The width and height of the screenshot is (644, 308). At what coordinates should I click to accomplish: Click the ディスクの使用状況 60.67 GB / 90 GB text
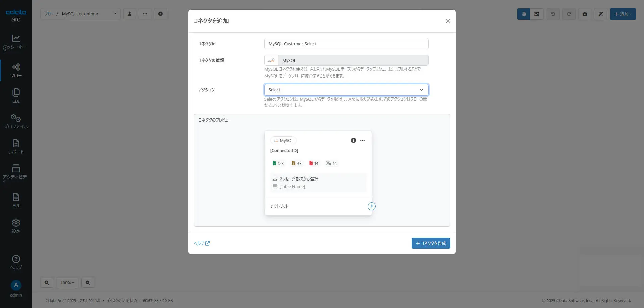(140, 301)
